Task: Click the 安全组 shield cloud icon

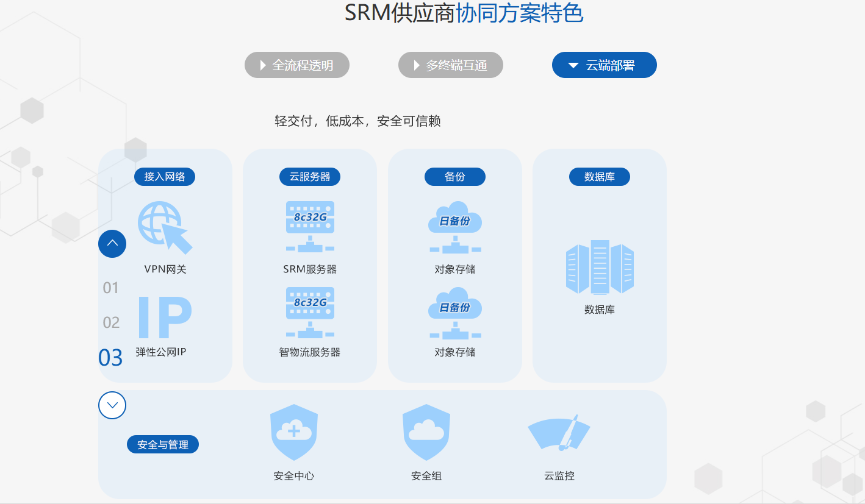Action: coord(426,432)
